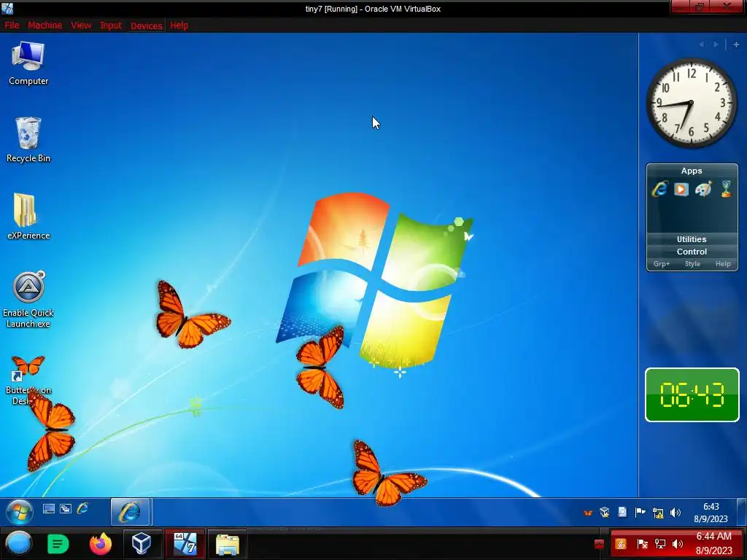Open the eXPerience folder icon
The image size is (747, 560).
point(28,217)
